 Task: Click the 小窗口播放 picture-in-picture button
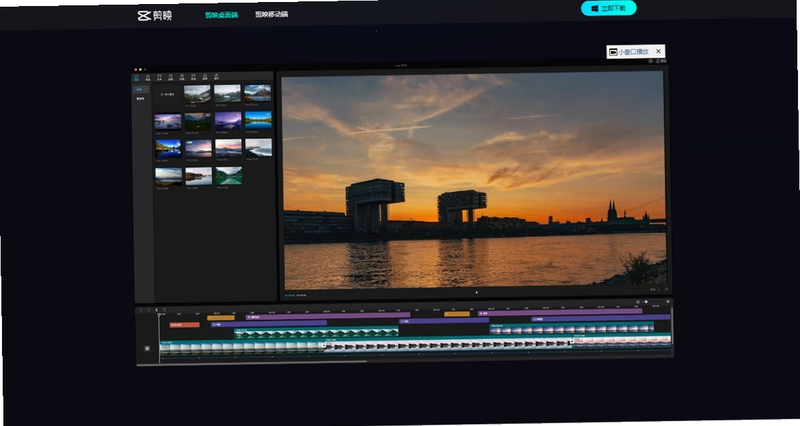pos(629,52)
